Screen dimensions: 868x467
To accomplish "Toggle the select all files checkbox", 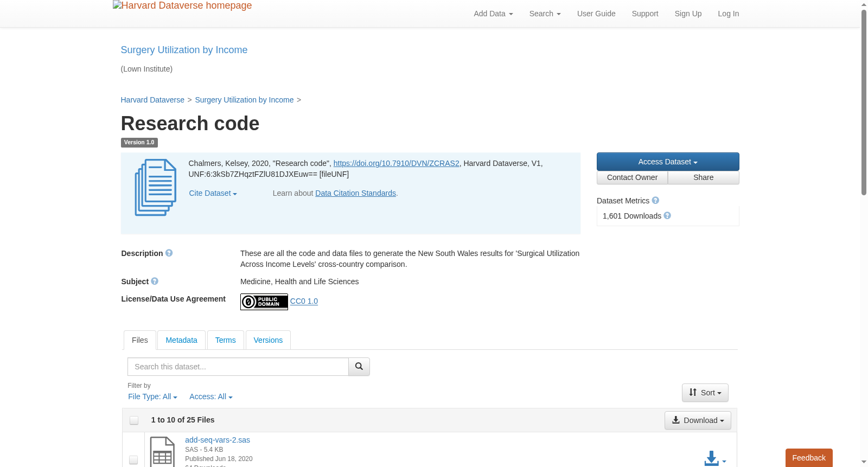I will coord(134,420).
